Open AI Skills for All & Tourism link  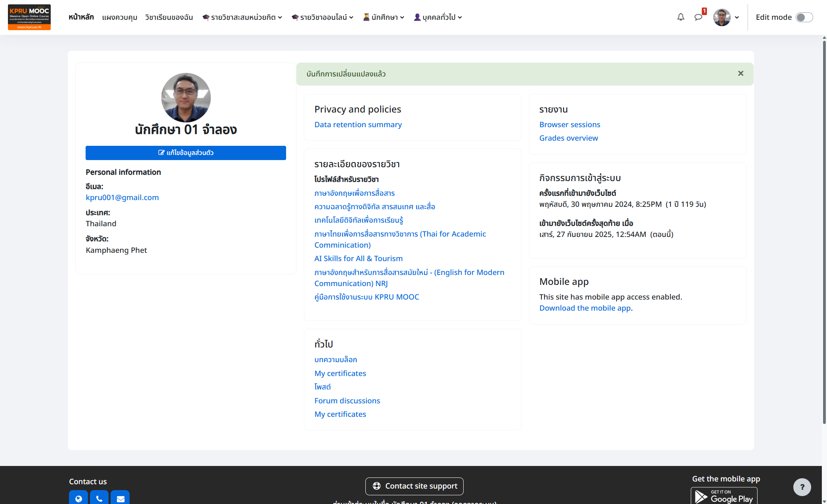pyautogui.click(x=358, y=258)
